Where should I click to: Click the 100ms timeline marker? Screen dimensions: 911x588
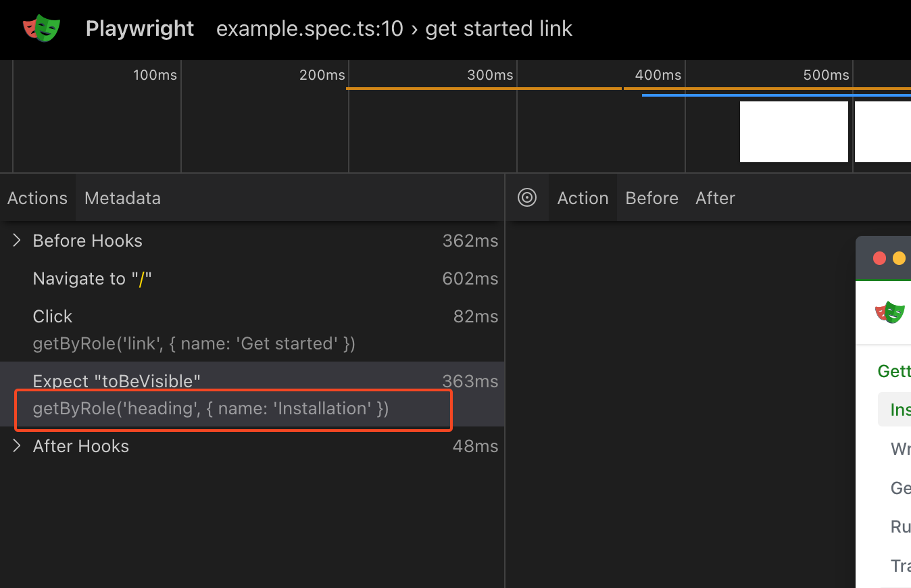[155, 75]
